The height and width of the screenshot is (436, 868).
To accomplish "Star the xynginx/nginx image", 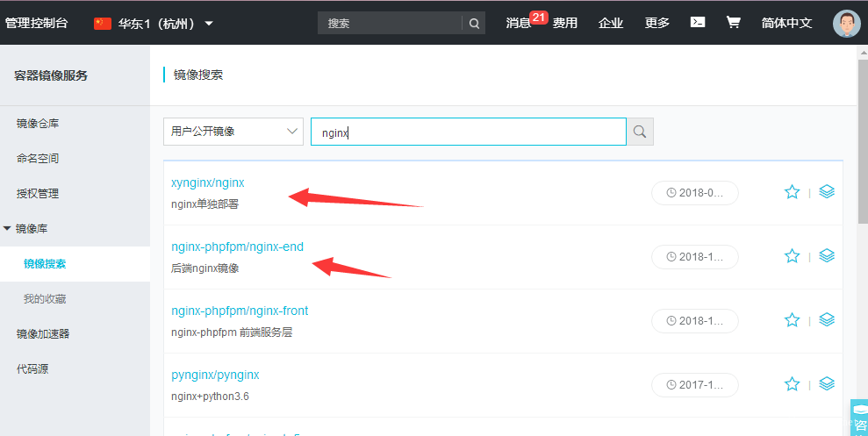I will (793, 192).
